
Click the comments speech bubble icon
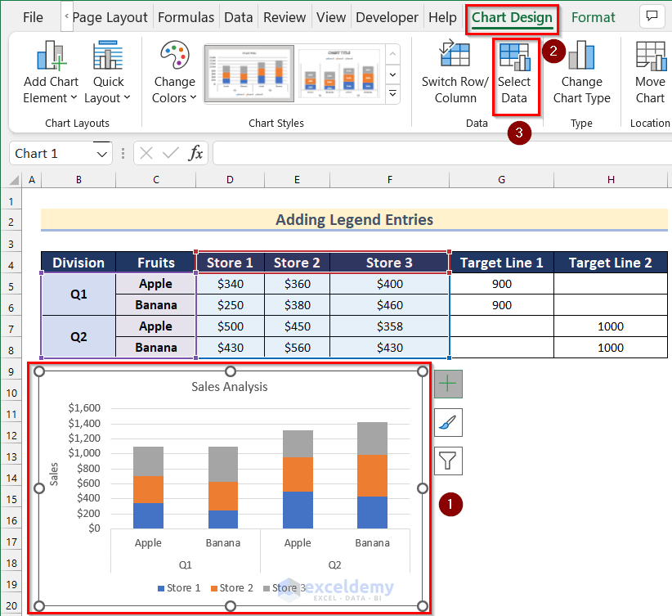(652, 16)
